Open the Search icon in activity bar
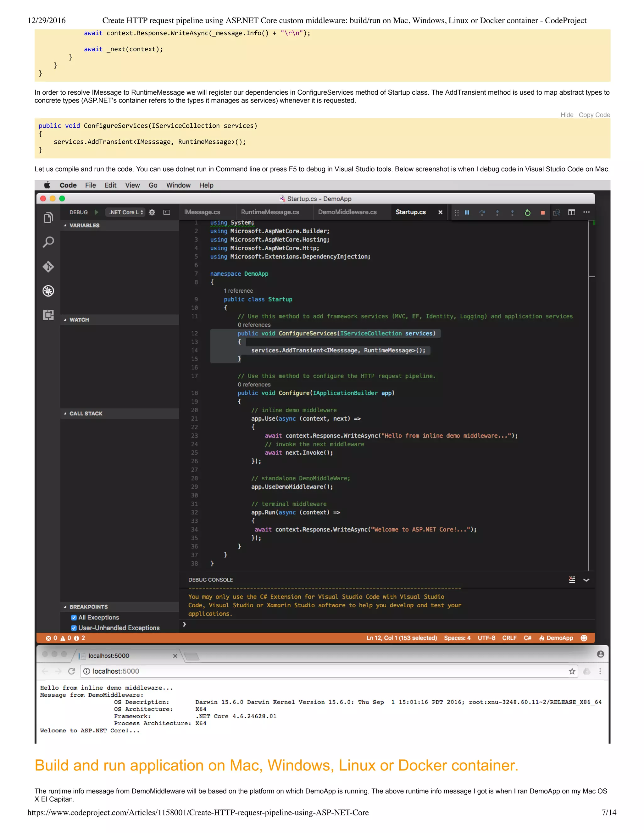 coord(48,242)
